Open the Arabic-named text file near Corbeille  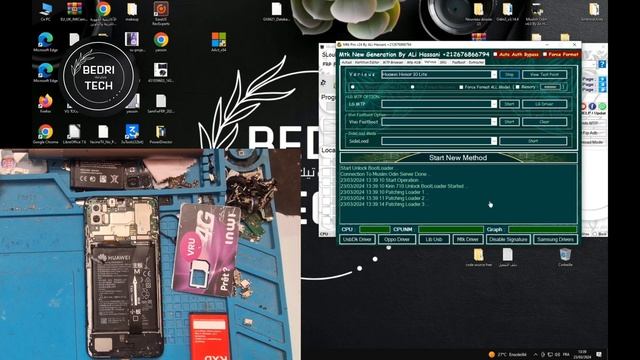pyautogui.click(x=507, y=257)
